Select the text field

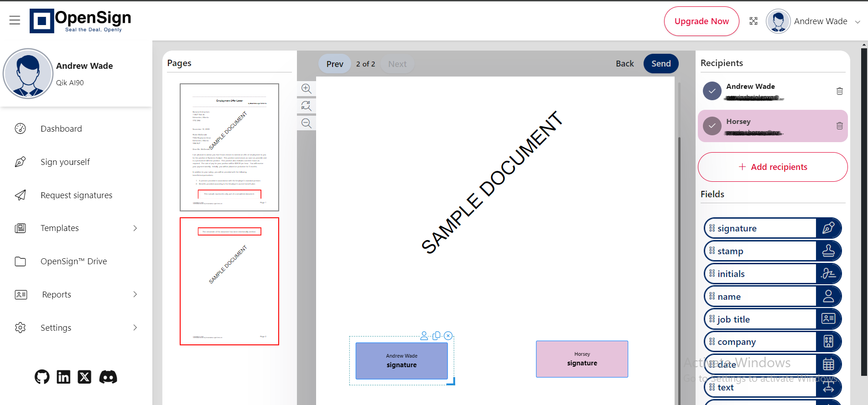point(773,387)
